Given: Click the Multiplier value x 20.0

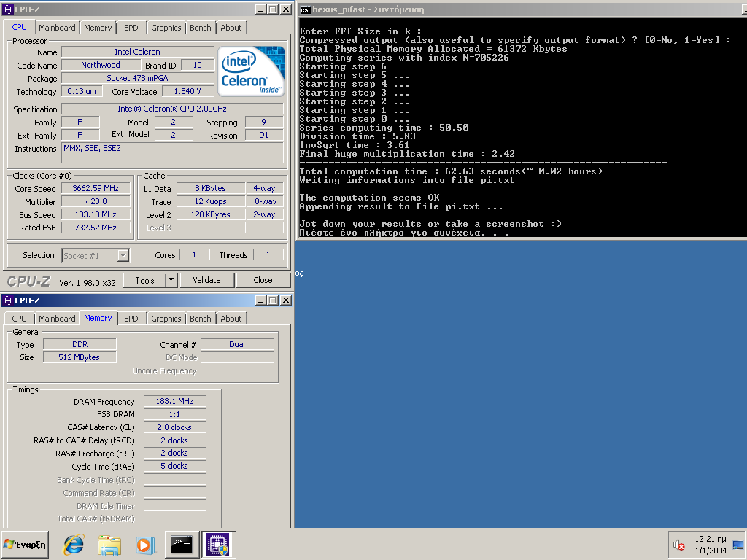Looking at the screenshot, I should point(96,201).
